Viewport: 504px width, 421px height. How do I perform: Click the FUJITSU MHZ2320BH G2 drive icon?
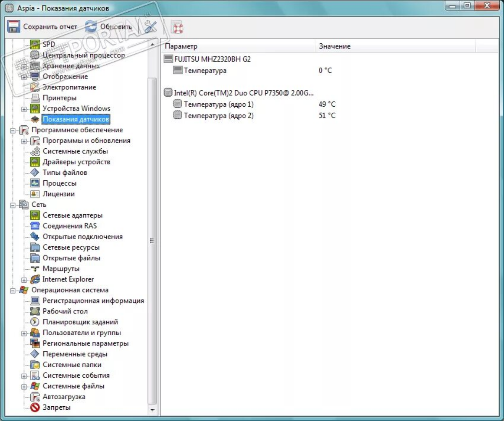click(168, 59)
